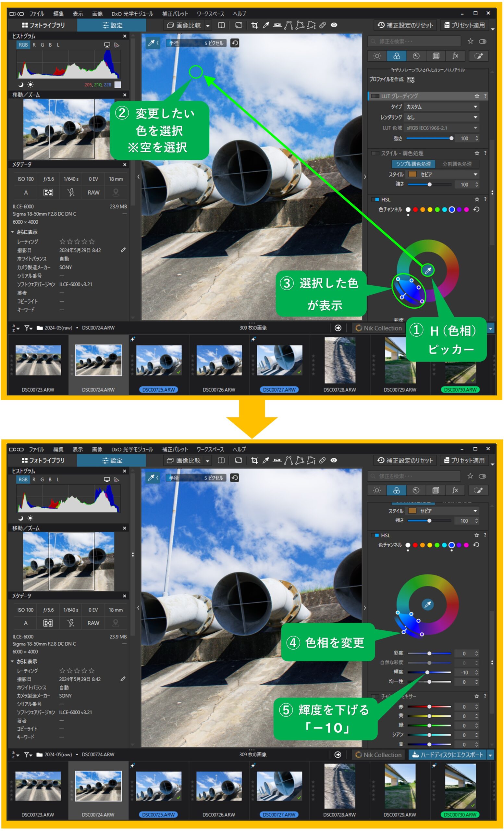Open LUT type Custom dropdown in top window

coord(441,107)
